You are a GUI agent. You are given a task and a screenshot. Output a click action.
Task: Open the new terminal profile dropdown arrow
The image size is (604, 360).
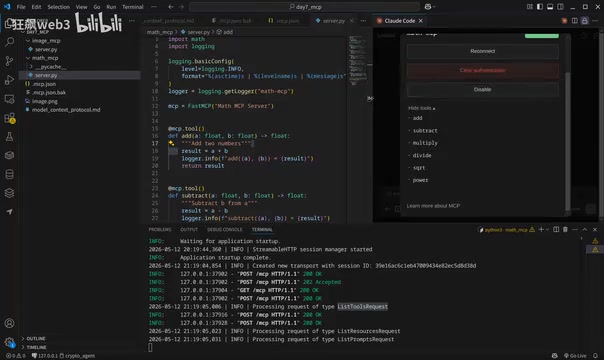[547, 229]
